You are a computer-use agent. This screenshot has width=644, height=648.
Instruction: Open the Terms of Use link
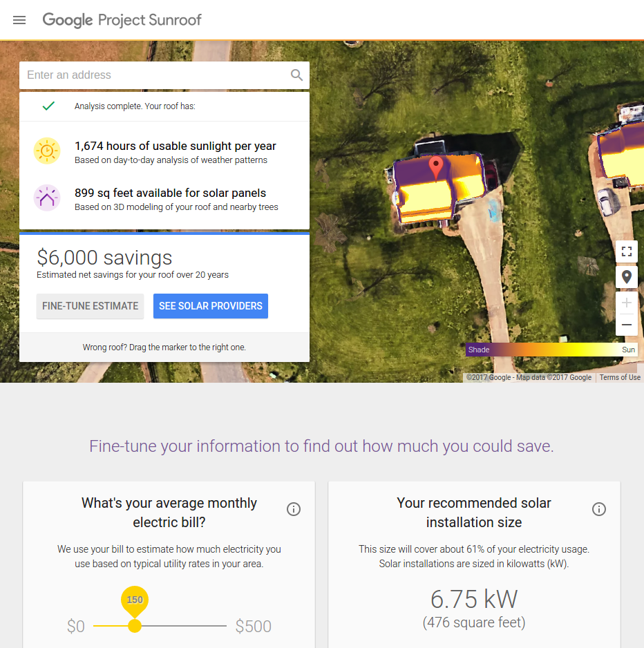[x=620, y=377]
